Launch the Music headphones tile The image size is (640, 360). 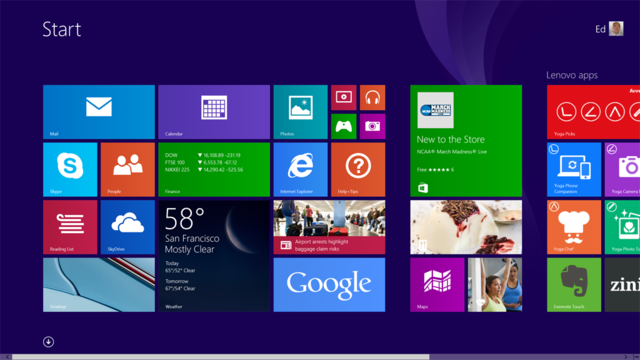point(372,98)
